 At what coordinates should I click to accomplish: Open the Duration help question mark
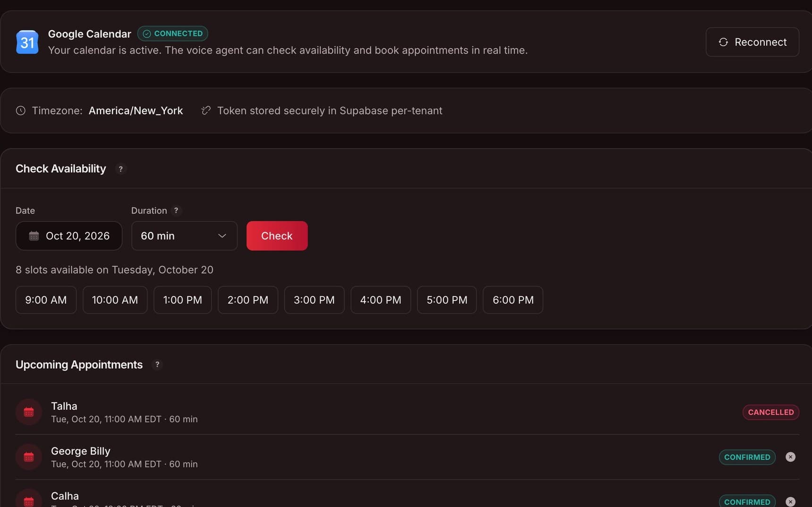(176, 211)
